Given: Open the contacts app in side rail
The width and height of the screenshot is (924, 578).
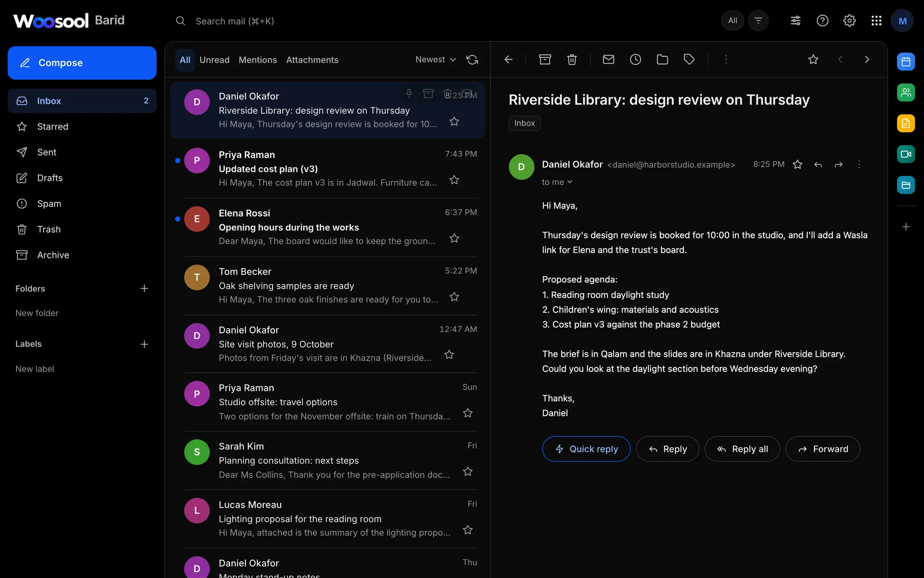Looking at the screenshot, I should tap(906, 92).
